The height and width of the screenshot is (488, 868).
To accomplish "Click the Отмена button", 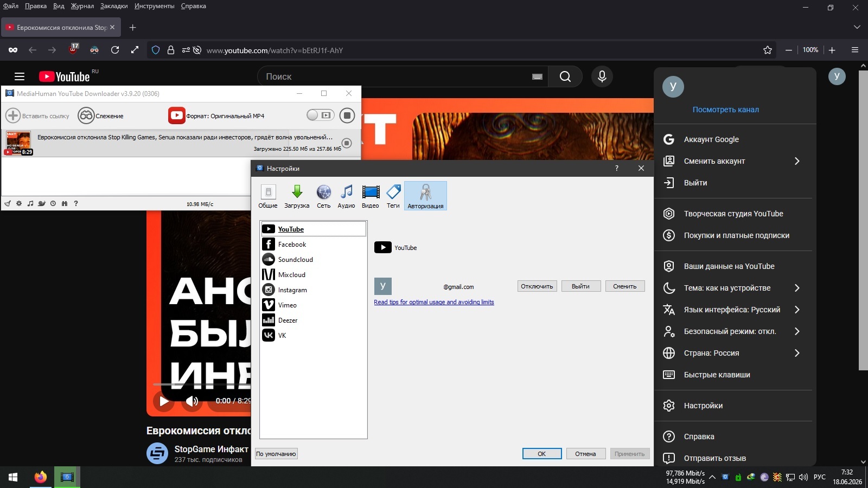I will 586,454.
